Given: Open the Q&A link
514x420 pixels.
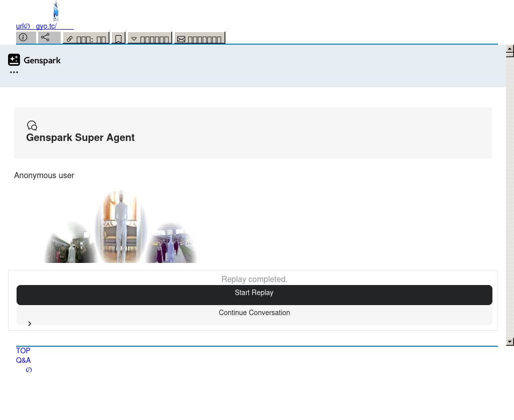Looking at the screenshot, I should [x=23, y=360].
